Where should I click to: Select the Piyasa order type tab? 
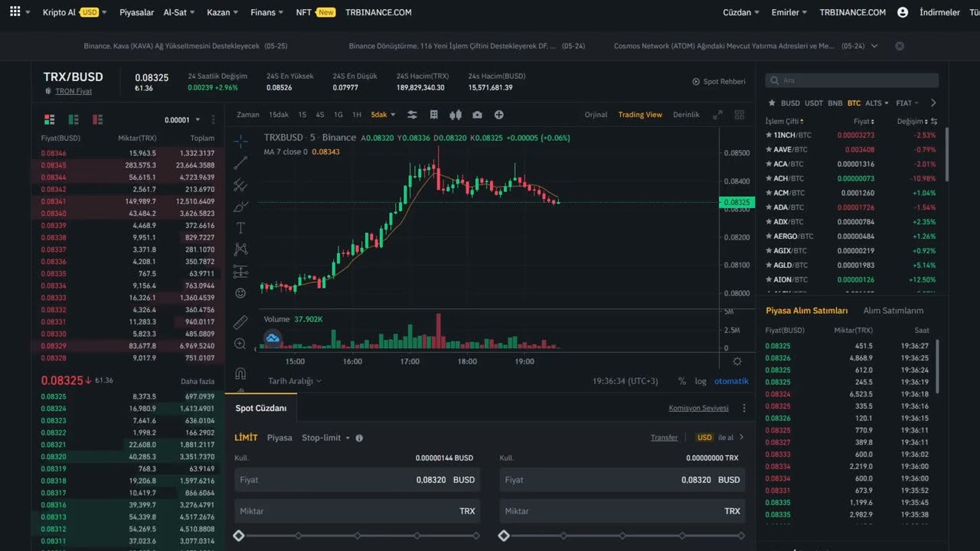click(x=279, y=438)
